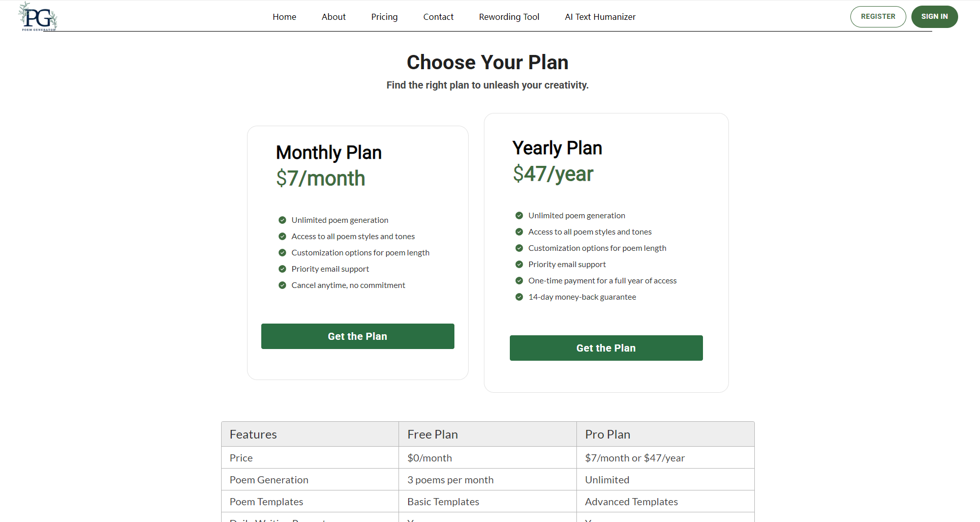
Task: Open the Home menu item
Action: [x=284, y=17]
